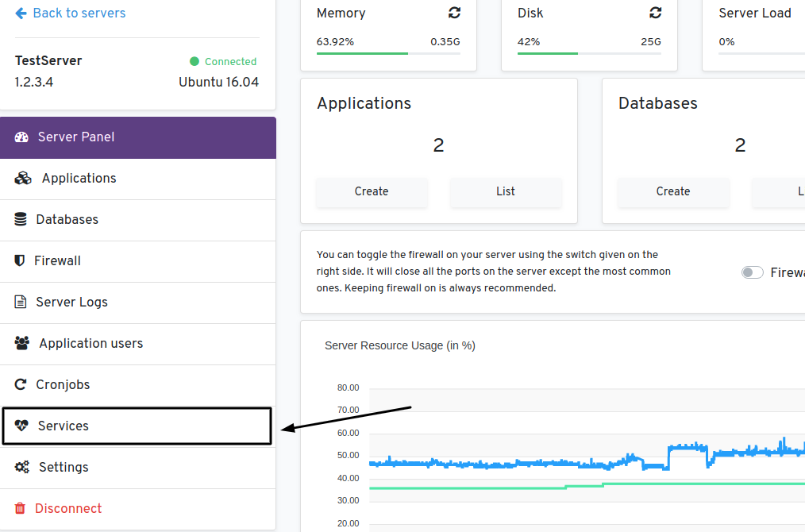Open the Settings sidebar item
Viewport: 805px width, 532px height.
(x=138, y=468)
